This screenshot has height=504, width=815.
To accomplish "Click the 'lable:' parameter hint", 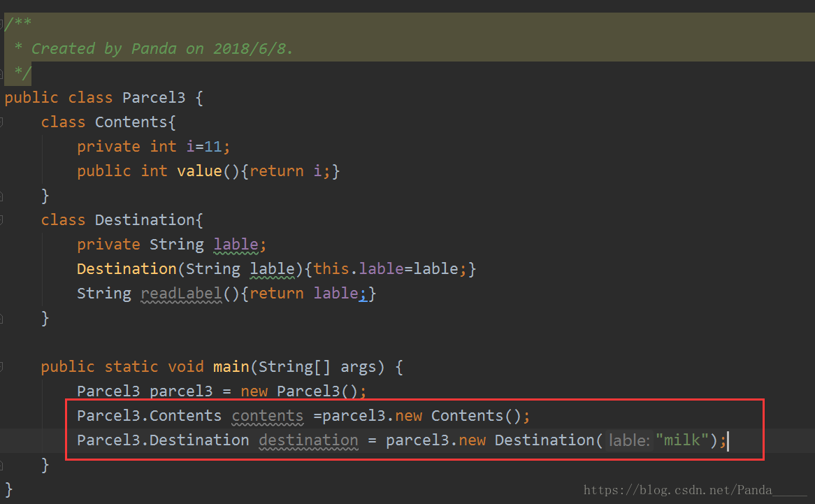I will pos(630,440).
